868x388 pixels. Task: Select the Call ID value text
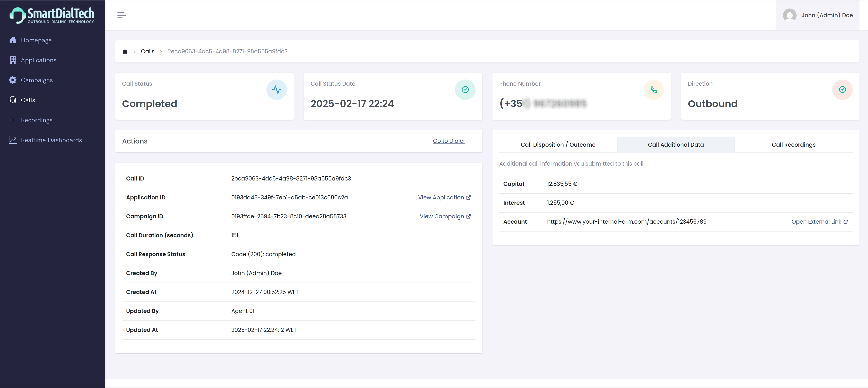tap(291, 179)
